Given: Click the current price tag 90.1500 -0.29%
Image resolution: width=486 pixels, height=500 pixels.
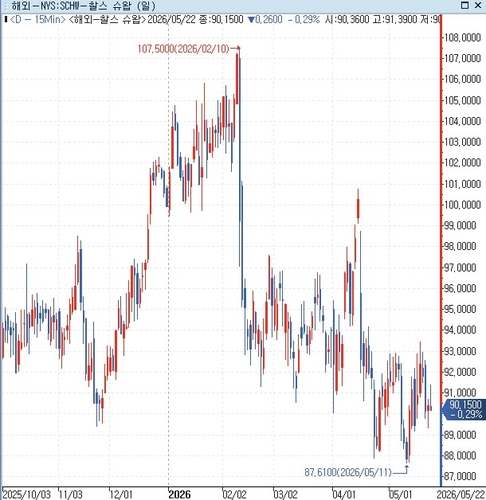Looking at the screenshot, I should (x=464, y=409).
